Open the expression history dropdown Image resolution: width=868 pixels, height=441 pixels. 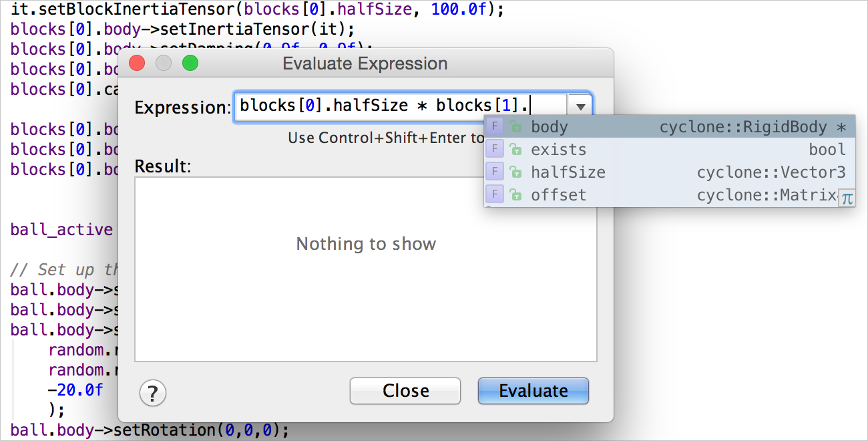[580, 106]
